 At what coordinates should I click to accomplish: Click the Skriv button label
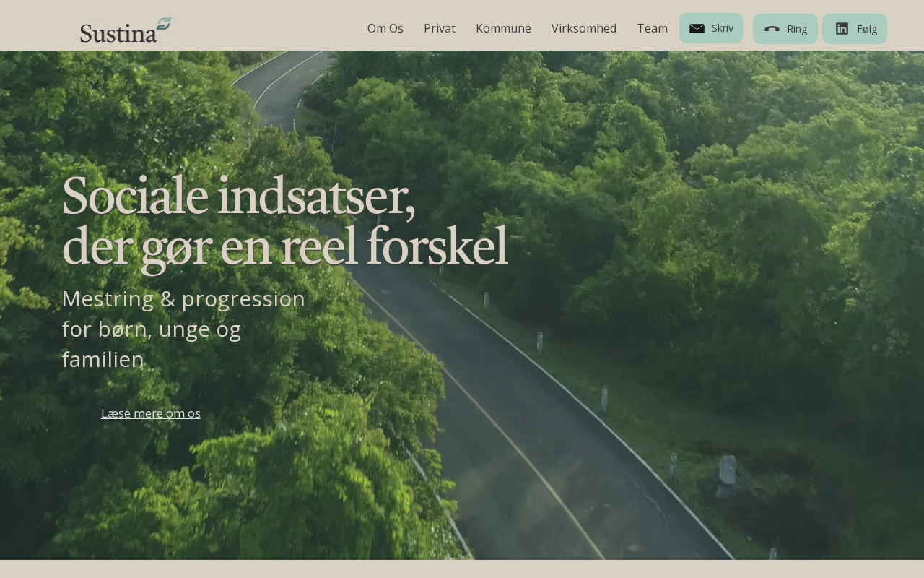coord(723,28)
